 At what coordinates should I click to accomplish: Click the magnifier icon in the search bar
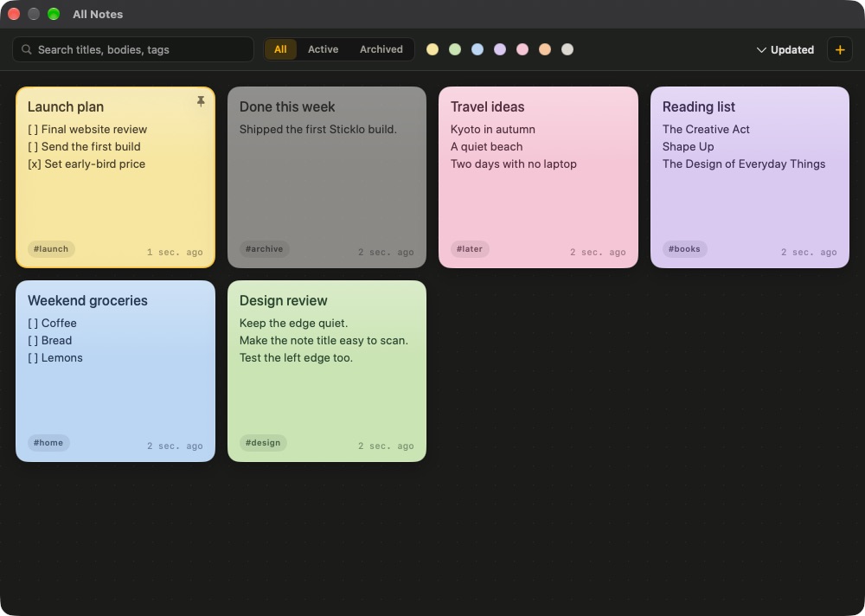point(26,49)
